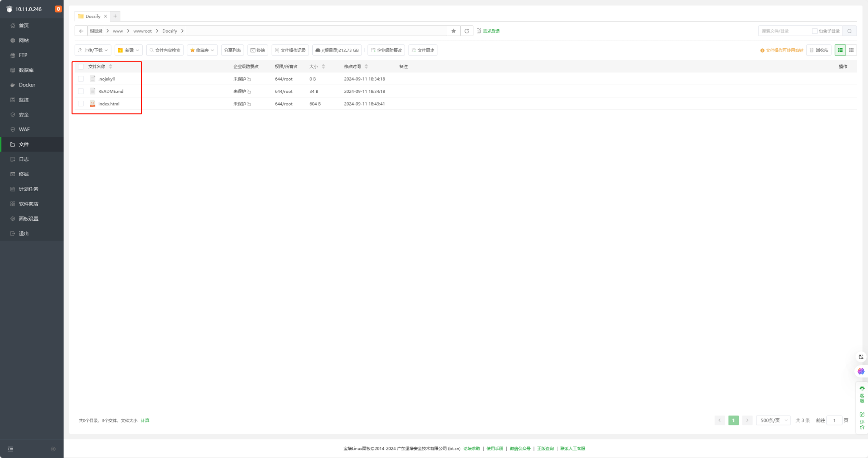Add a new file tab with plus
The height and width of the screenshot is (458, 868).
tap(115, 16)
